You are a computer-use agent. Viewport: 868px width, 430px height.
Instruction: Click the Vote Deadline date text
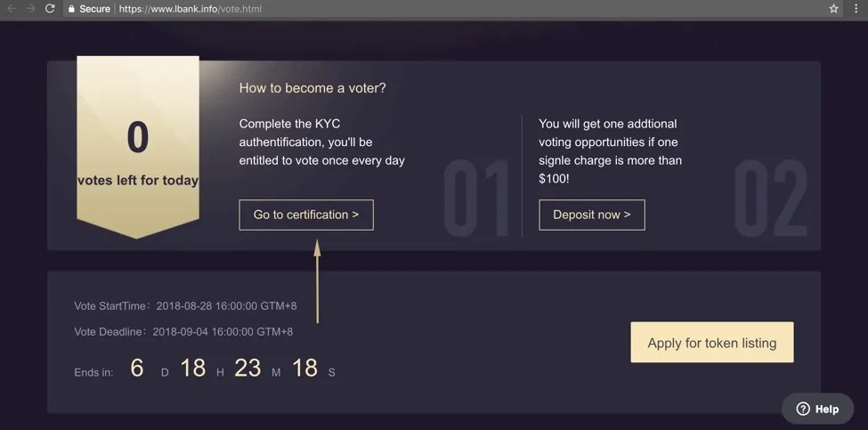pyautogui.click(x=223, y=332)
